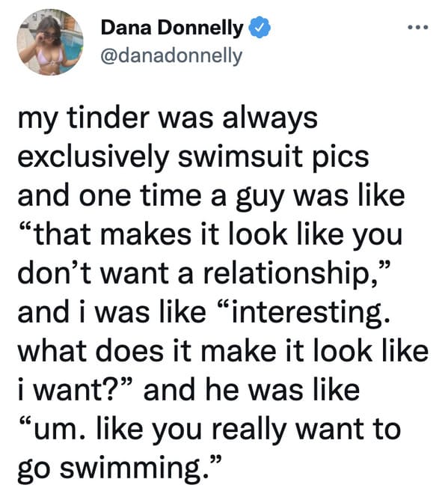Click the line 'what does it make it look like'

point(223,351)
